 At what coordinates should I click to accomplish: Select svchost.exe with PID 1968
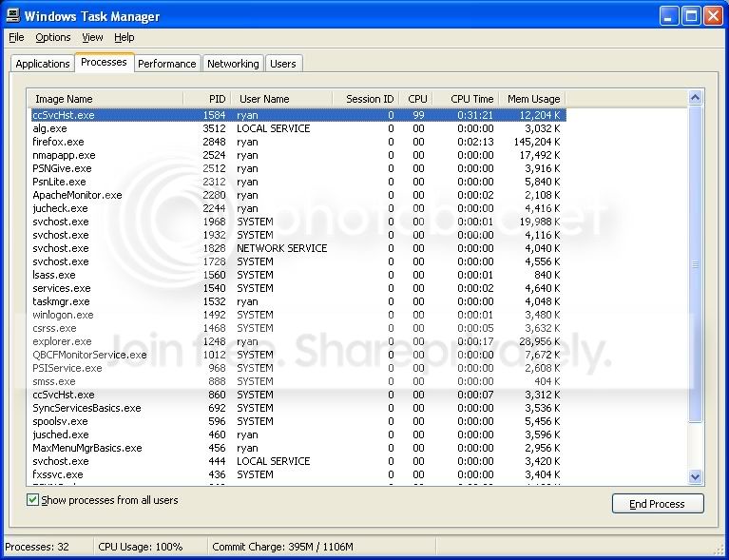point(298,222)
